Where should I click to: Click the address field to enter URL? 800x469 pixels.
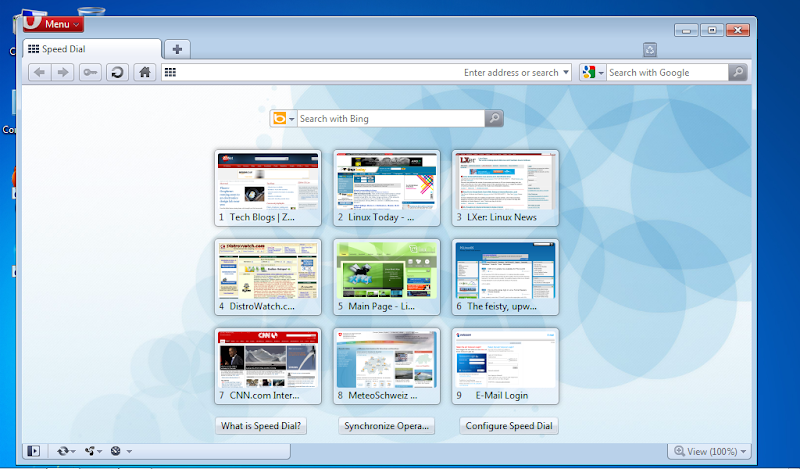click(366, 72)
